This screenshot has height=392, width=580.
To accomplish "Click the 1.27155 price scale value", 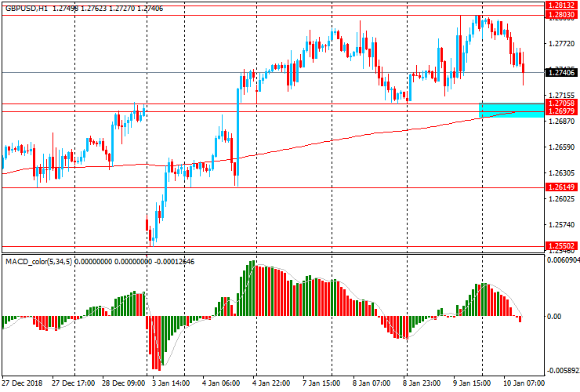I will point(561,96).
